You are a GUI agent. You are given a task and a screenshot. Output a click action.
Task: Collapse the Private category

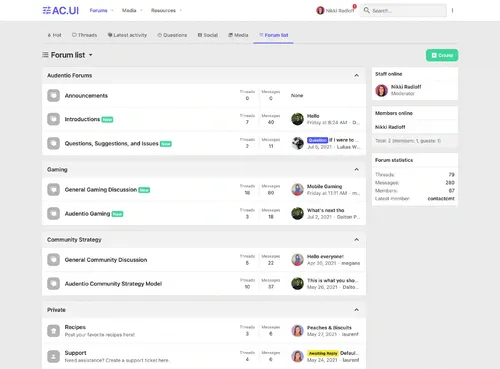click(x=356, y=310)
